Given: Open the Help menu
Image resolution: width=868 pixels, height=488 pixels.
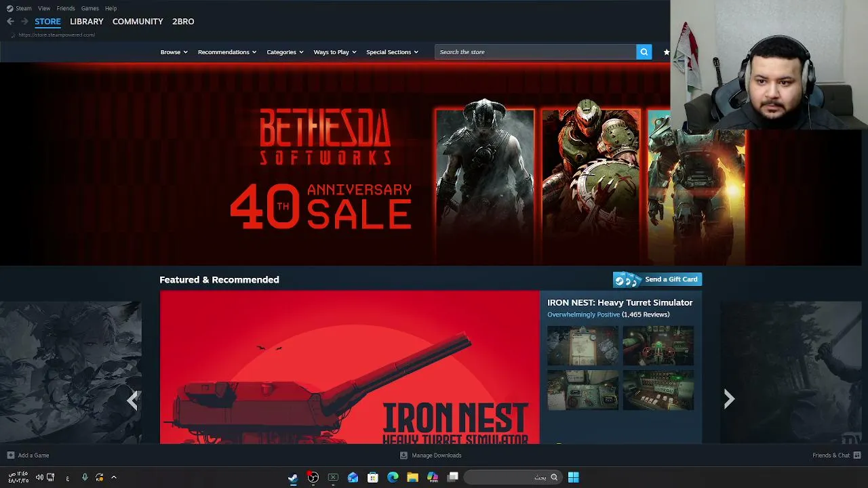Looking at the screenshot, I should tap(111, 8).
